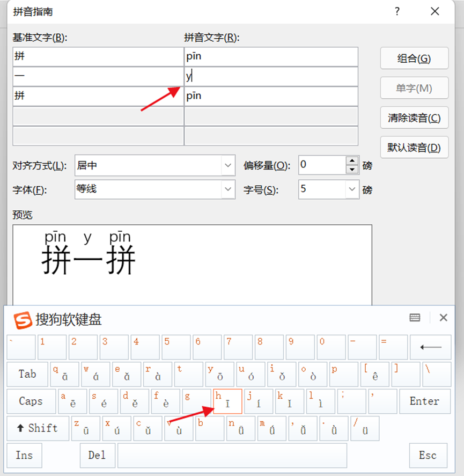Toggle the Ins key on the soft keyboard
This screenshot has width=464, height=476.
pyautogui.click(x=24, y=455)
